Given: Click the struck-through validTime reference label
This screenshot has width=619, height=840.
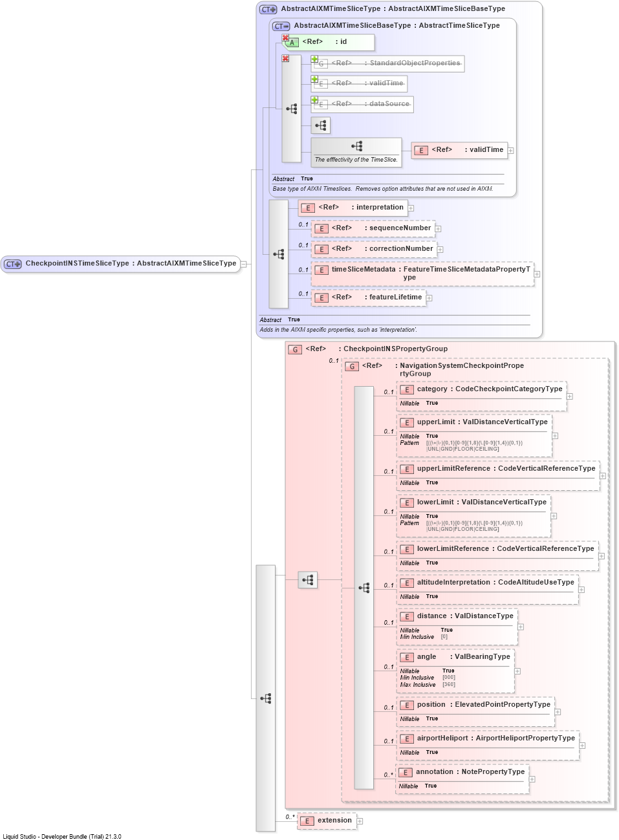Looking at the screenshot, I should coord(367,83).
